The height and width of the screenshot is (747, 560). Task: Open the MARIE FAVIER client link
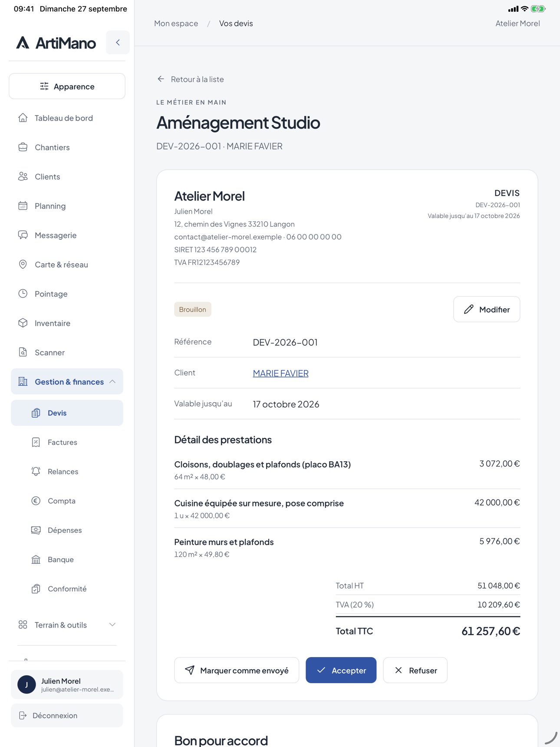(280, 373)
